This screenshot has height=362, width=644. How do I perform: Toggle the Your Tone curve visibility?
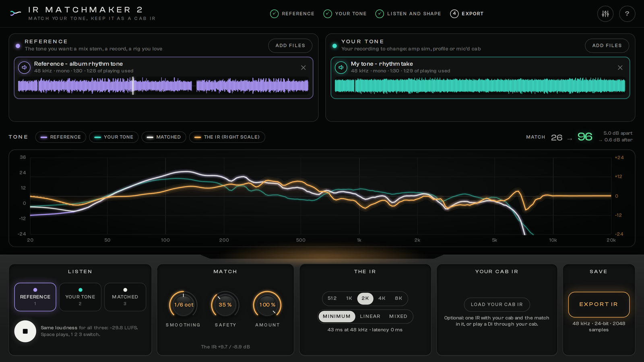pos(114,137)
